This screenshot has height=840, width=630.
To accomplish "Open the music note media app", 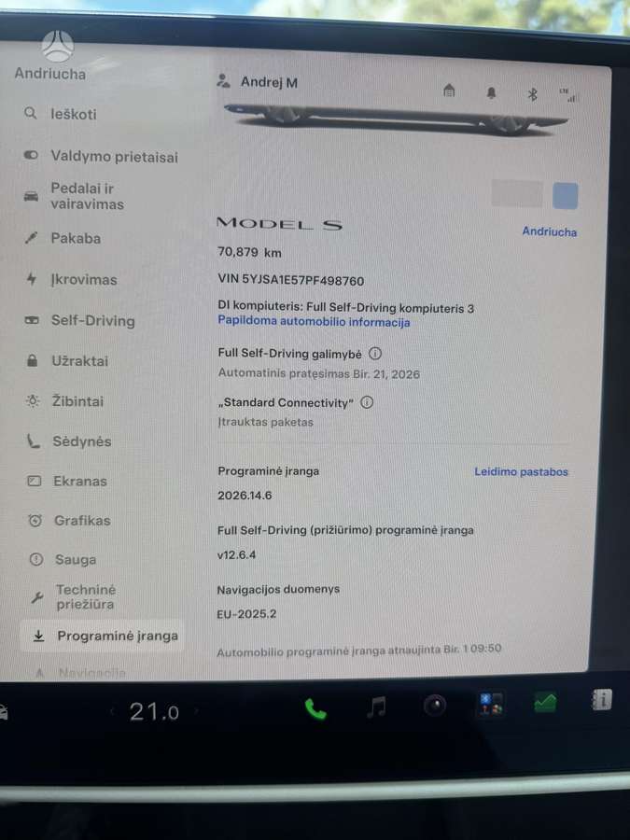I will click(x=376, y=707).
